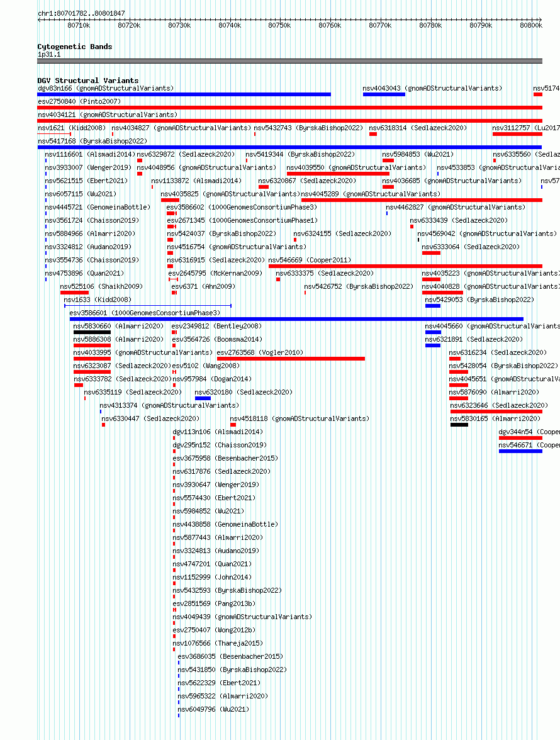The height and width of the screenshot is (740, 560).
Task: Click esv2763568 Vogler2010 label
Action: pos(260,352)
